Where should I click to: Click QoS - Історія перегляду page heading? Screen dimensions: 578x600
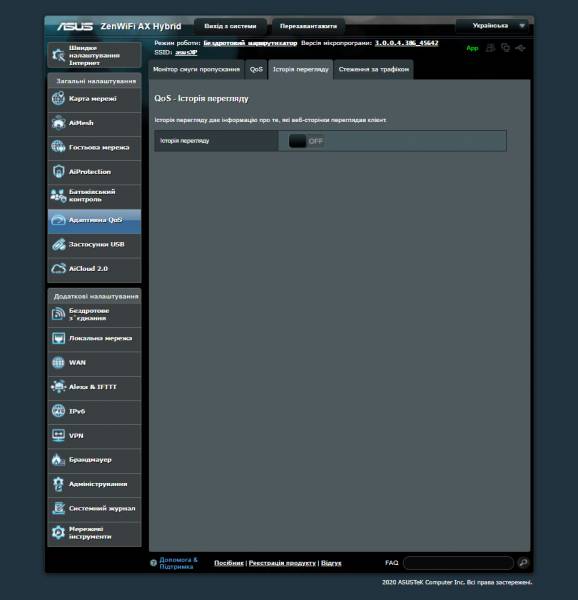coord(201,99)
